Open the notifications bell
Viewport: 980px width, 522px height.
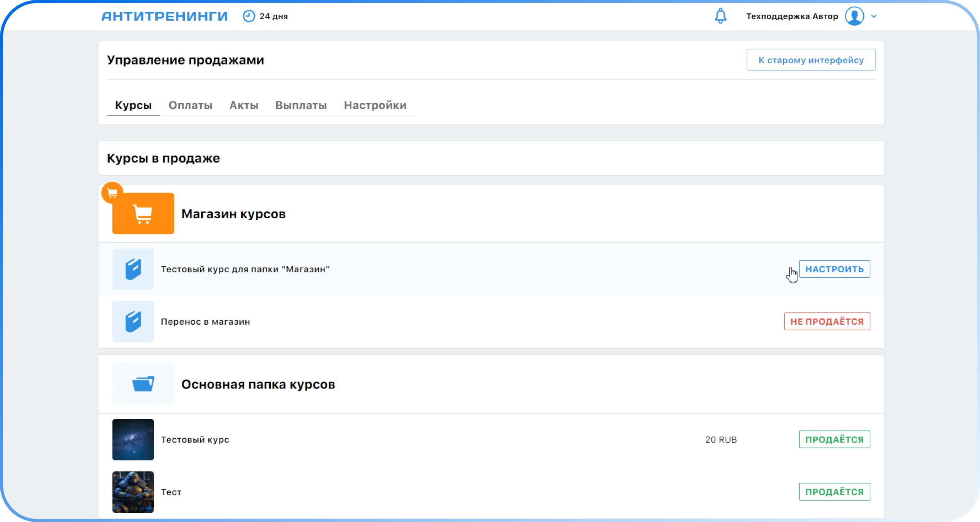tap(720, 16)
